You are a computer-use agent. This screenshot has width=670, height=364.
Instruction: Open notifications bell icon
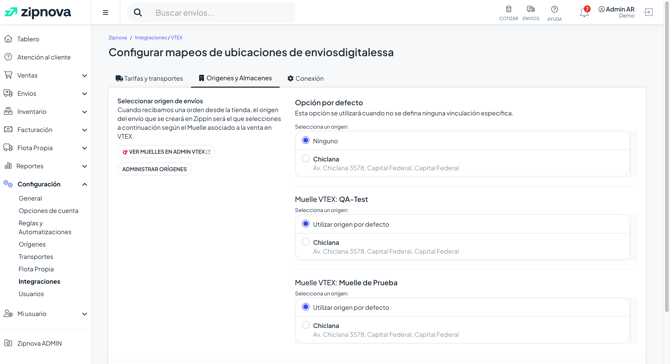pyautogui.click(x=584, y=12)
